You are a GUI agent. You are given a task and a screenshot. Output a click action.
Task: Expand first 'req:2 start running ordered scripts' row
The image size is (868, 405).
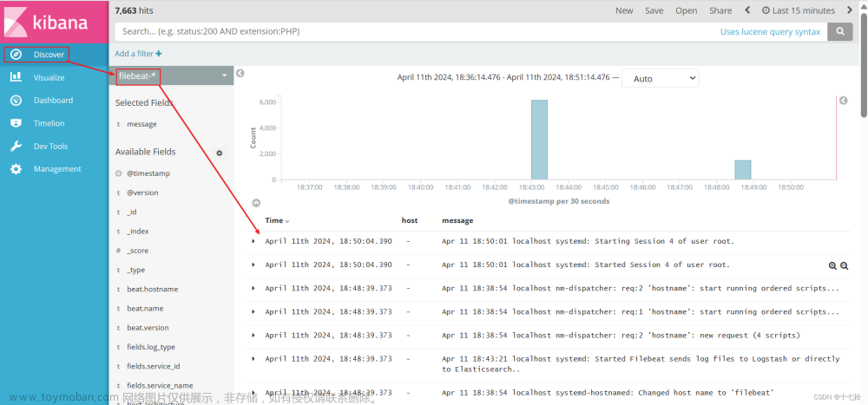253,288
